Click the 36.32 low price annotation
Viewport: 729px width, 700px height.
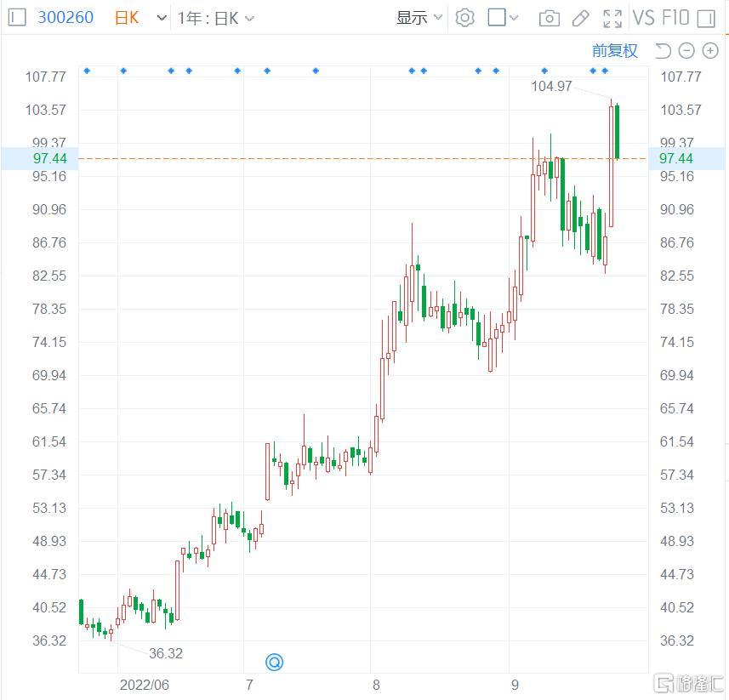click(x=166, y=653)
